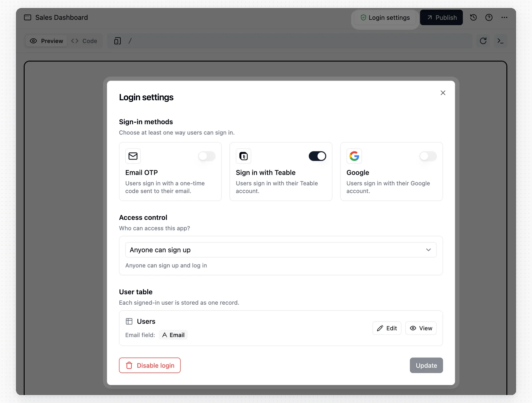Open the Anyone can sign up dropdown

click(x=281, y=250)
